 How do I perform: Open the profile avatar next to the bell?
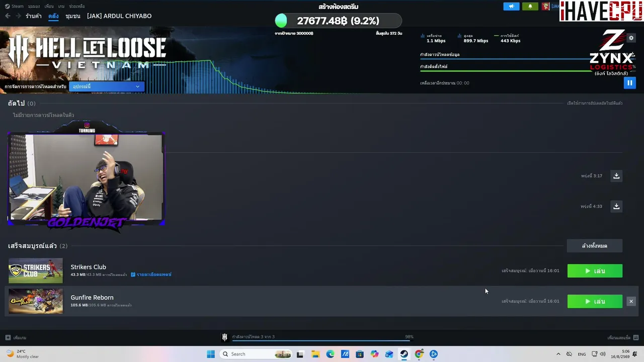point(545,7)
